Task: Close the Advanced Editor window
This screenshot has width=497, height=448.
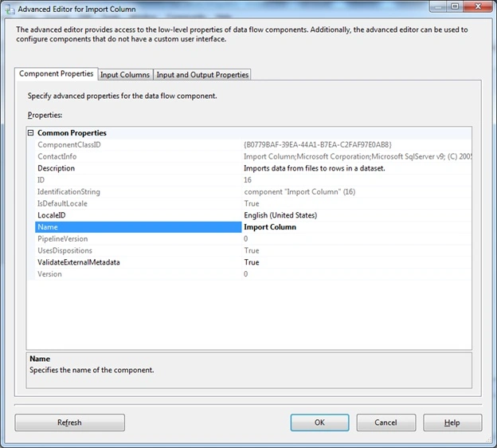Action: [478, 6]
